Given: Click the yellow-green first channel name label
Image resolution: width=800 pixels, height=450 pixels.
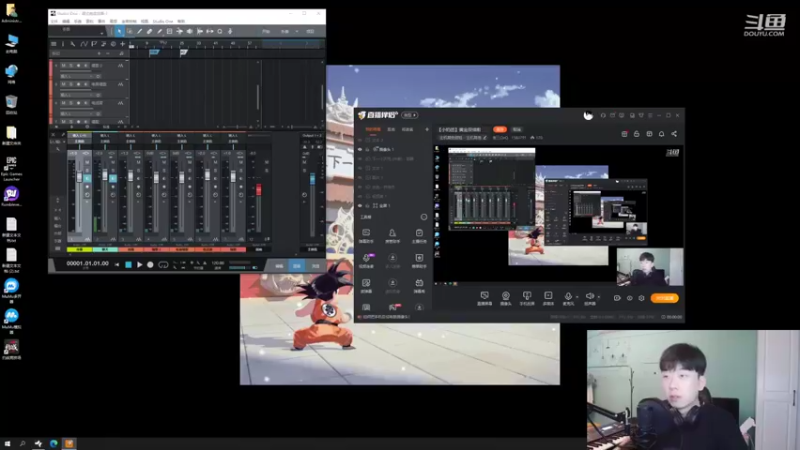Looking at the screenshot, I should (79, 249).
